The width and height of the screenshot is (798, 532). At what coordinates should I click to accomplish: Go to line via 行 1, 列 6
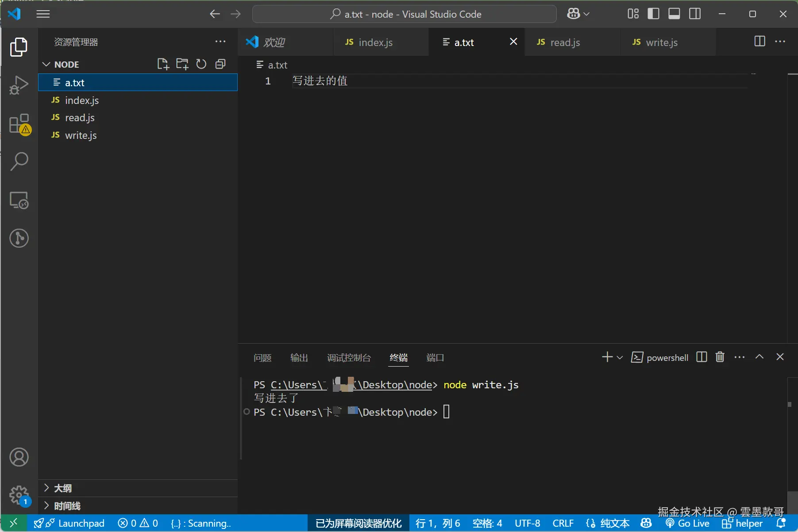point(438,523)
